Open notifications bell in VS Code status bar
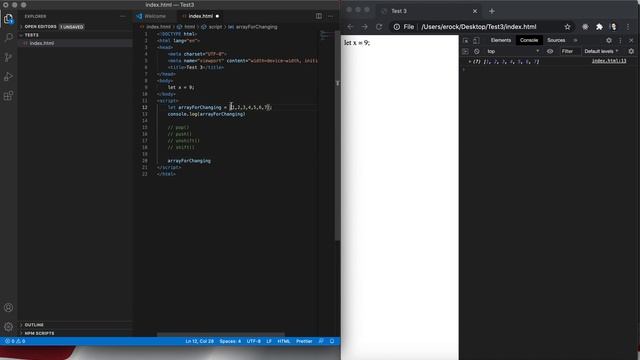Image resolution: width=640 pixels, height=360 pixels. 332,341
